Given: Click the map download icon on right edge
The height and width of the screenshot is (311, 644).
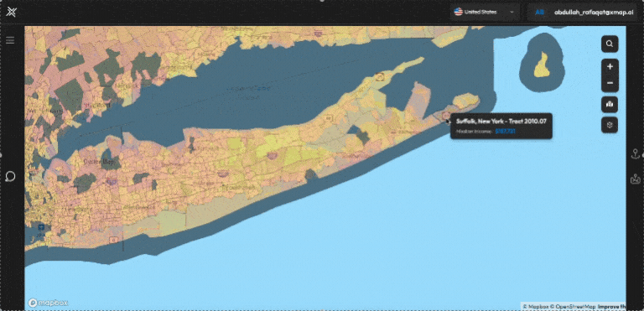Looking at the screenshot, I should pyautogui.click(x=636, y=179).
